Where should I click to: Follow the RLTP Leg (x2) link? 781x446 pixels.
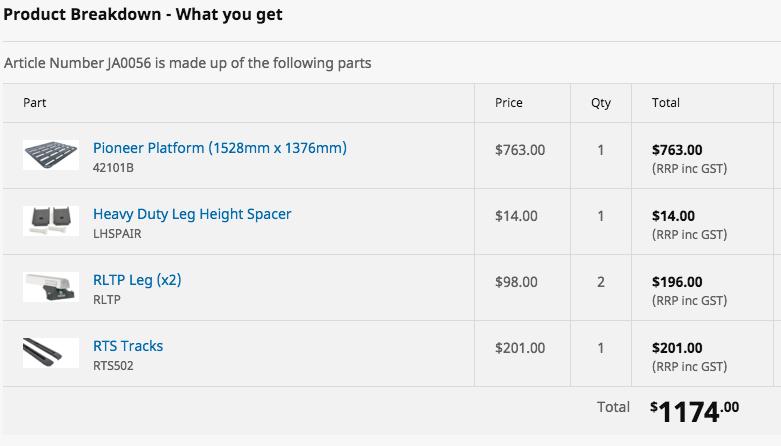(x=137, y=280)
